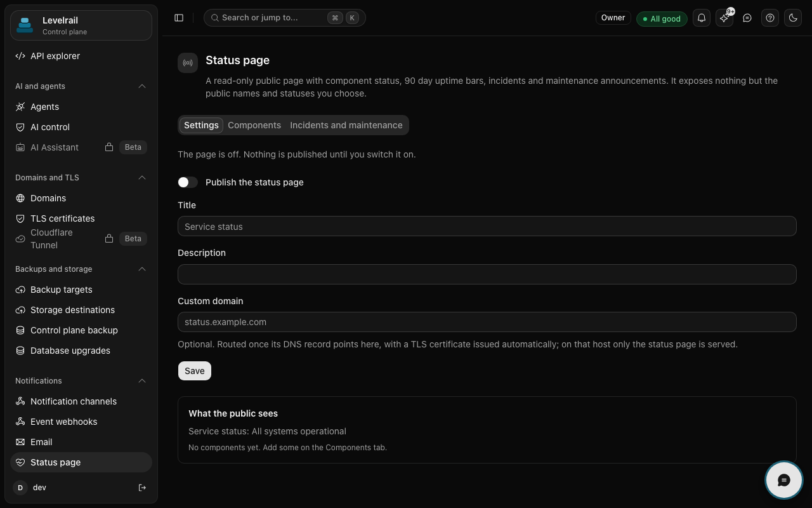This screenshot has width=812, height=508.
Task: Open the notifications bell
Action: click(x=702, y=18)
